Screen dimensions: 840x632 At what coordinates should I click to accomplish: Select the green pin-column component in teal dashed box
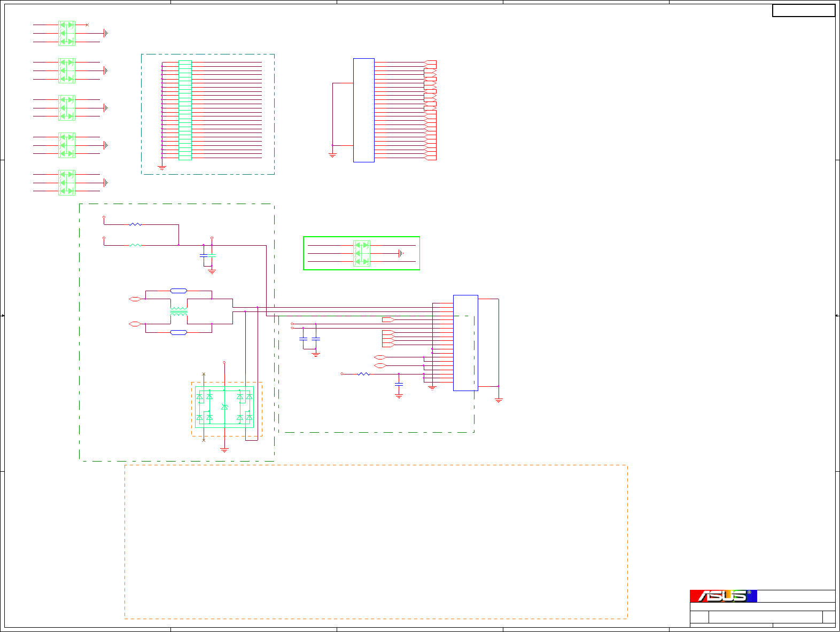(x=185, y=110)
